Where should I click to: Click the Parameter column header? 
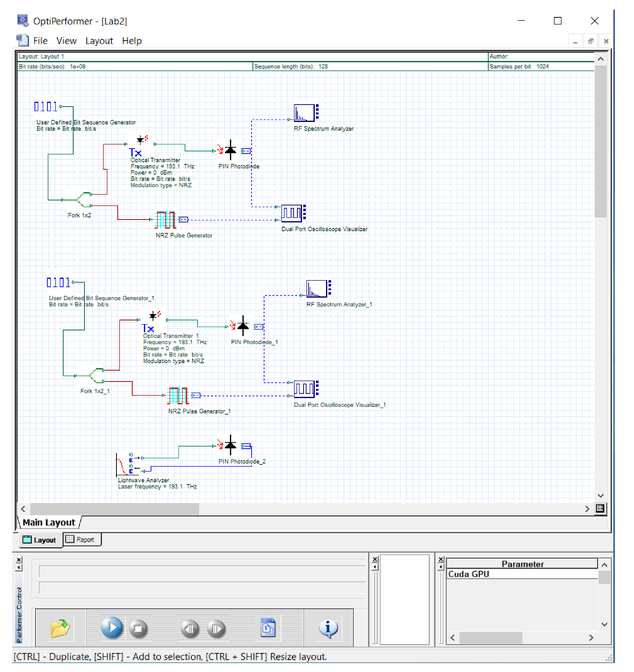[522, 564]
